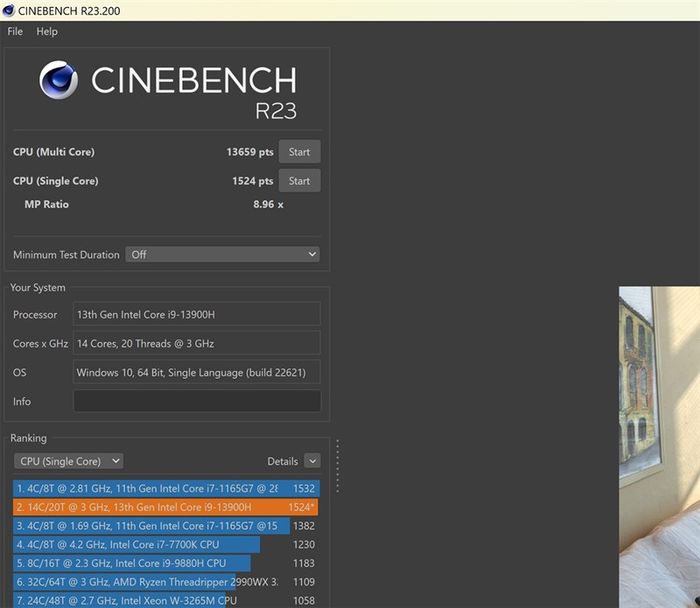Viewport: 700px width, 608px height.
Task: Start the CPU Multi Core test
Action: click(x=299, y=152)
